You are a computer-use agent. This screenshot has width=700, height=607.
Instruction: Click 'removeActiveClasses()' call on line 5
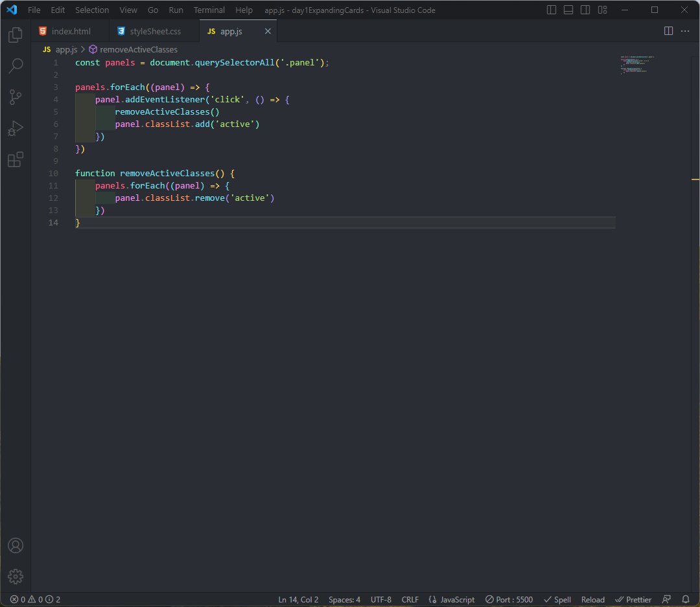pyautogui.click(x=167, y=111)
